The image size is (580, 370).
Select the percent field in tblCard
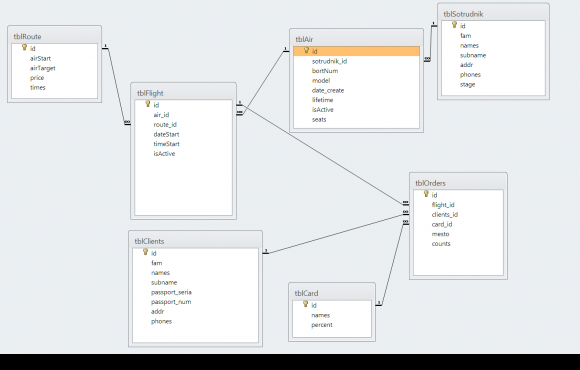point(332,324)
